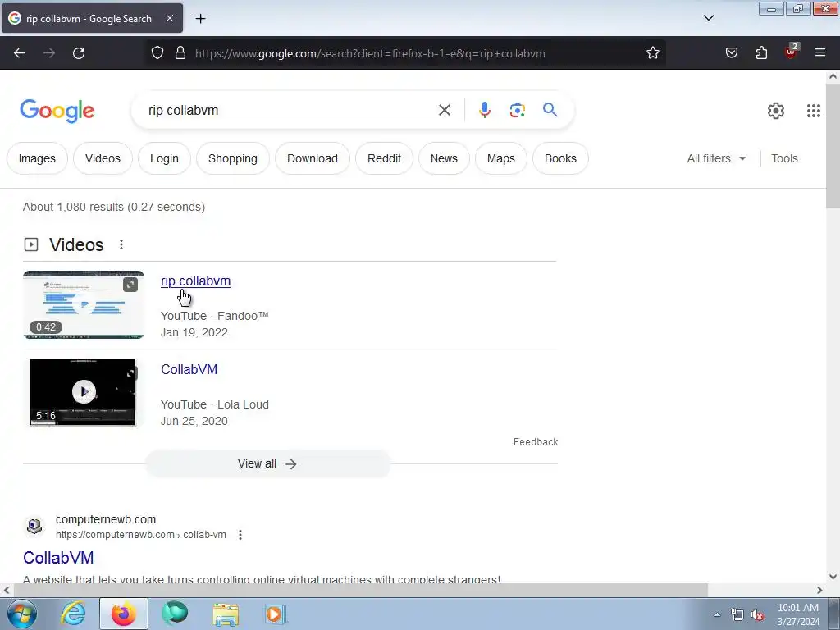Click the horizontal scrollbar thumb
This screenshot has height=630, width=840.
pyautogui.click(x=361, y=590)
